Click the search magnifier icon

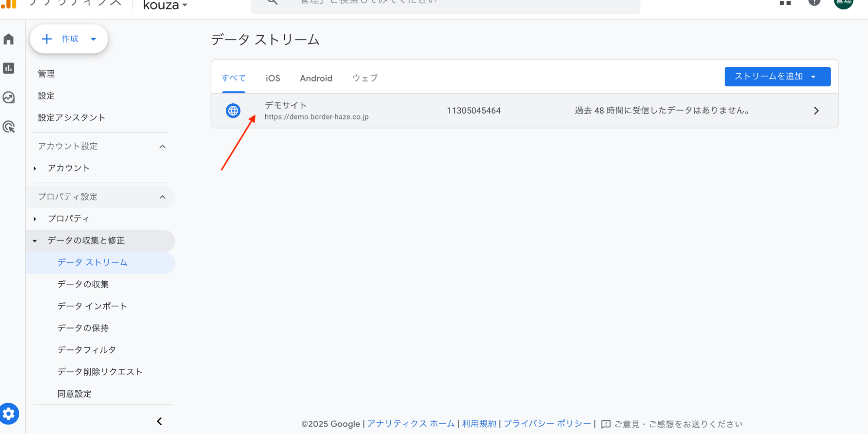point(271,2)
